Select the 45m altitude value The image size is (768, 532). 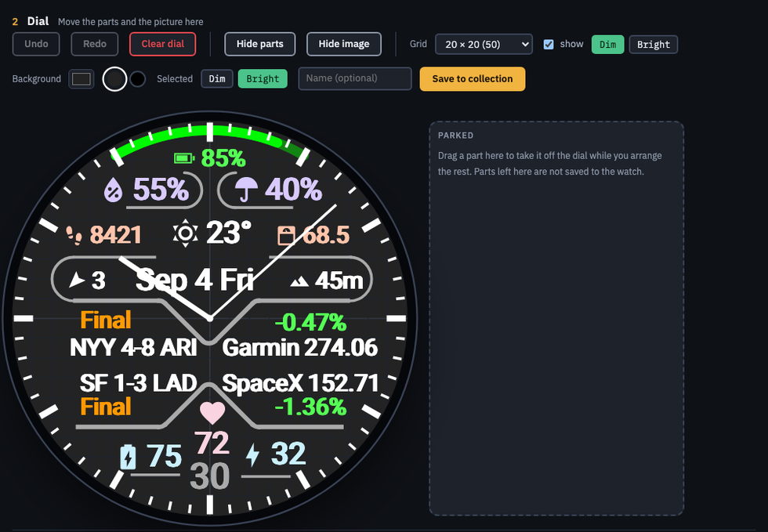coord(339,280)
